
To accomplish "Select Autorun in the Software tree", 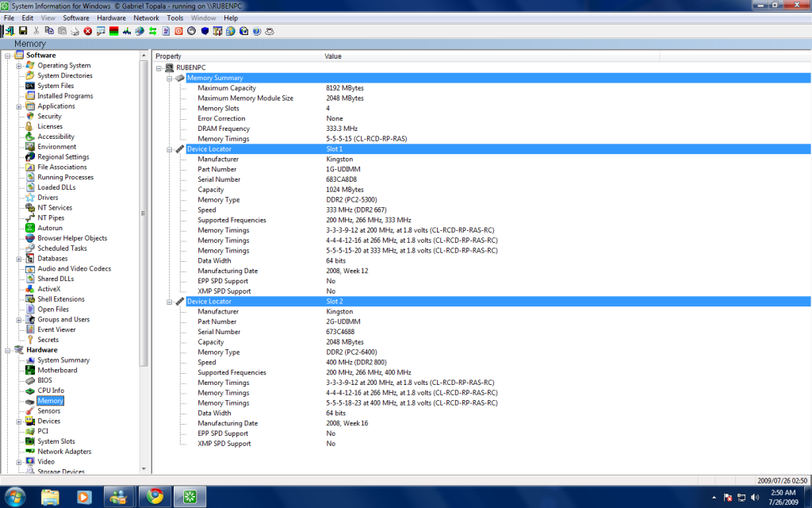I will [x=50, y=228].
